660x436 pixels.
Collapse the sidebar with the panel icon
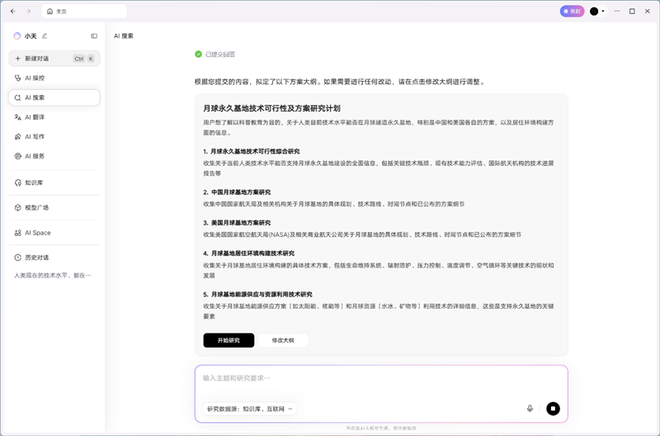(94, 36)
